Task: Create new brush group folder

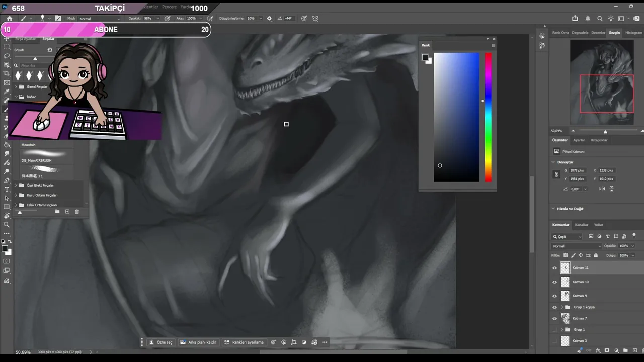Action: [x=57, y=212]
